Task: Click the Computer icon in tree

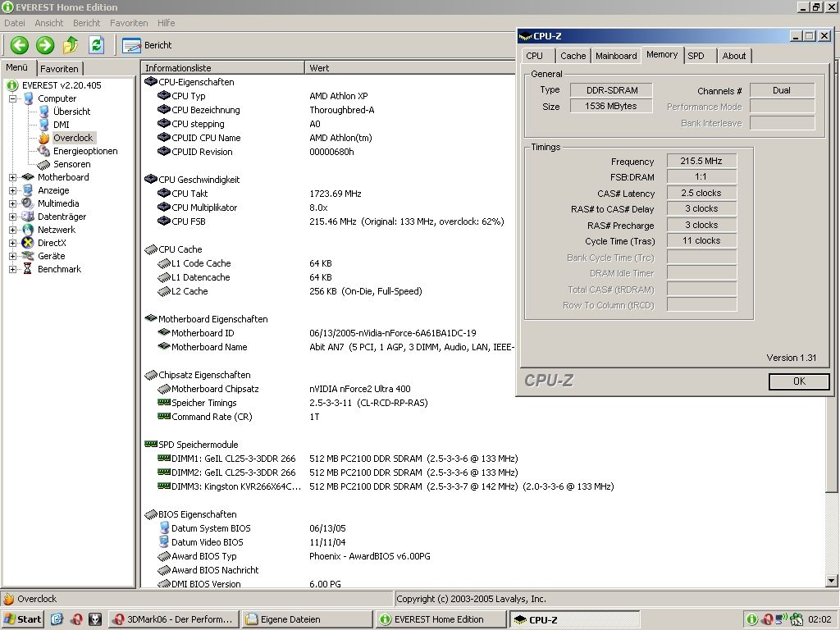Action: (29, 98)
